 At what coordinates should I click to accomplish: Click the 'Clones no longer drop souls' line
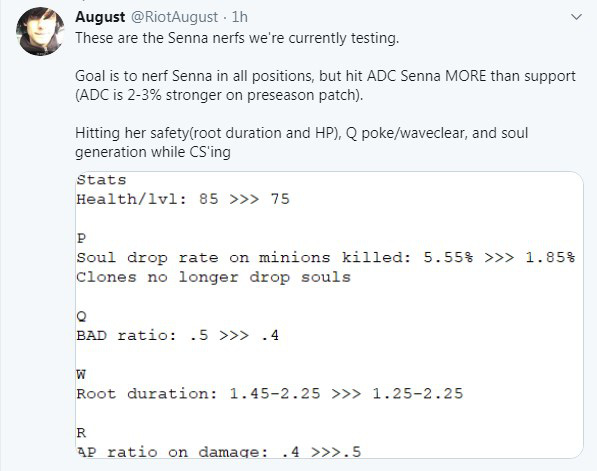click(213, 277)
